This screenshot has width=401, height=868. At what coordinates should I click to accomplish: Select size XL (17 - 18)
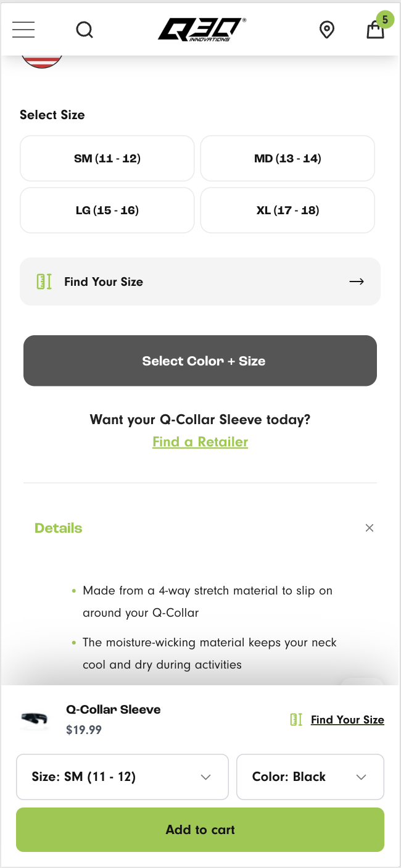287,210
